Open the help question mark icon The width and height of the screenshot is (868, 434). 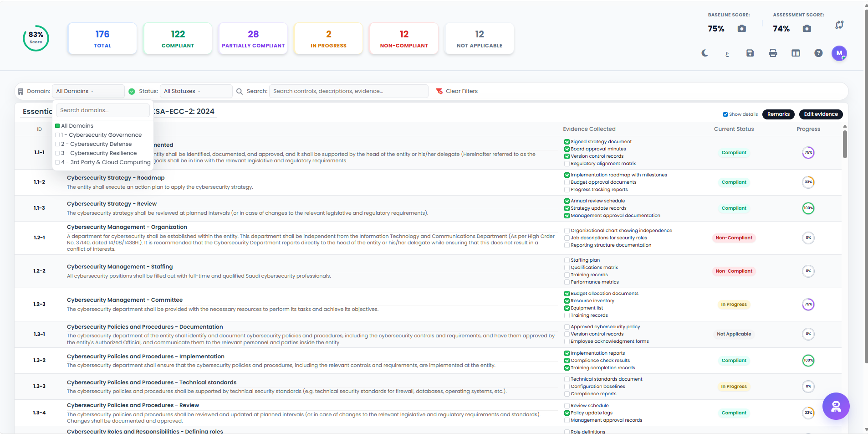pyautogui.click(x=818, y=53)
